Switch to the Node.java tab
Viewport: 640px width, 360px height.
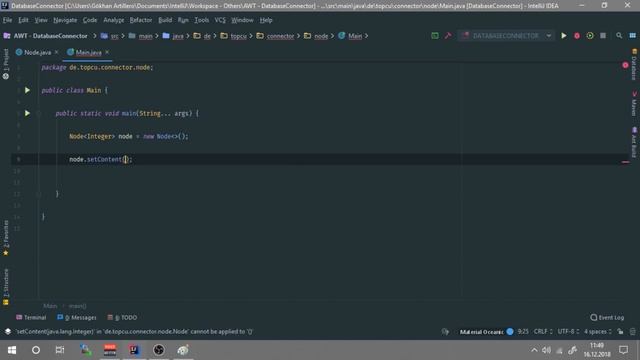coord(37,52)
